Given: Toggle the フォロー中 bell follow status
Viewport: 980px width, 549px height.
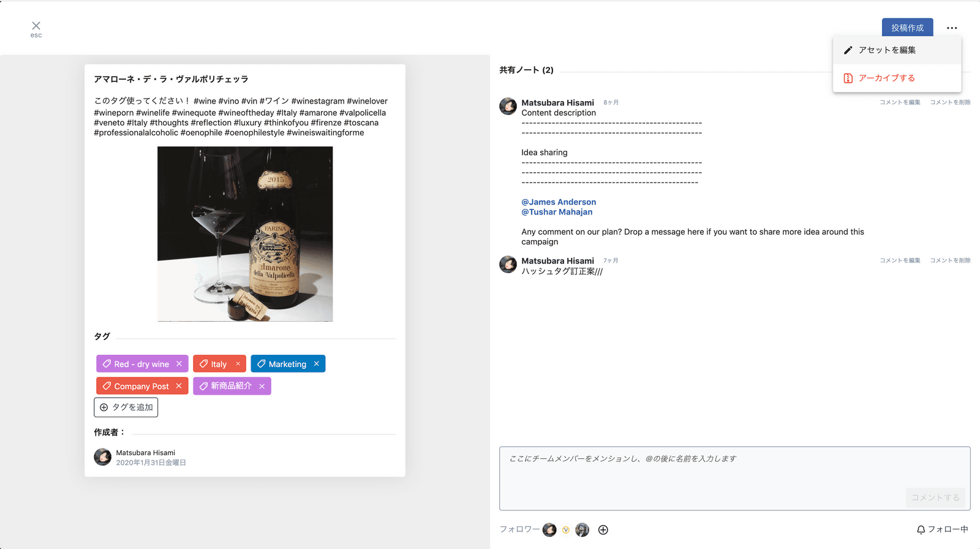Looking at the screenshot, I should pyautogui.click(x=942, y=529).
